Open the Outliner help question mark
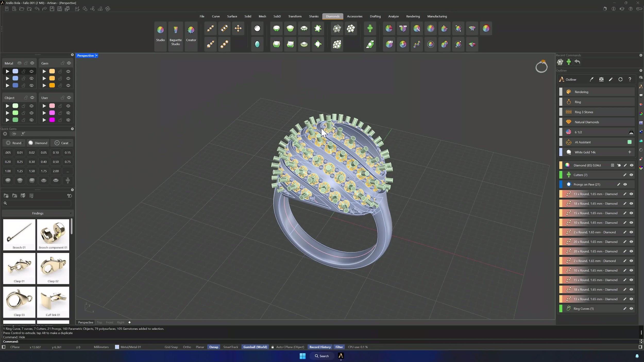 (x=630, y=79)
